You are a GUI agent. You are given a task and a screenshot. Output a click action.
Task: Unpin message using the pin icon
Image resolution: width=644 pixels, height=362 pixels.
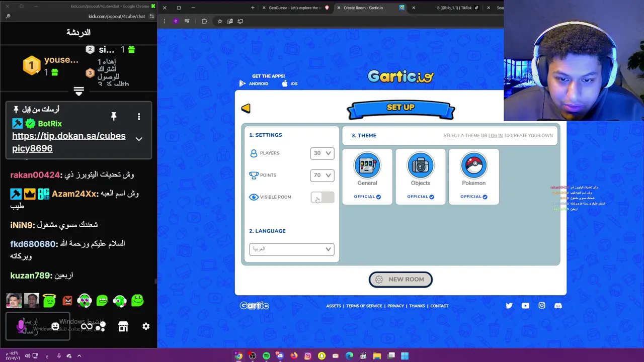click(x=114, y=117)
